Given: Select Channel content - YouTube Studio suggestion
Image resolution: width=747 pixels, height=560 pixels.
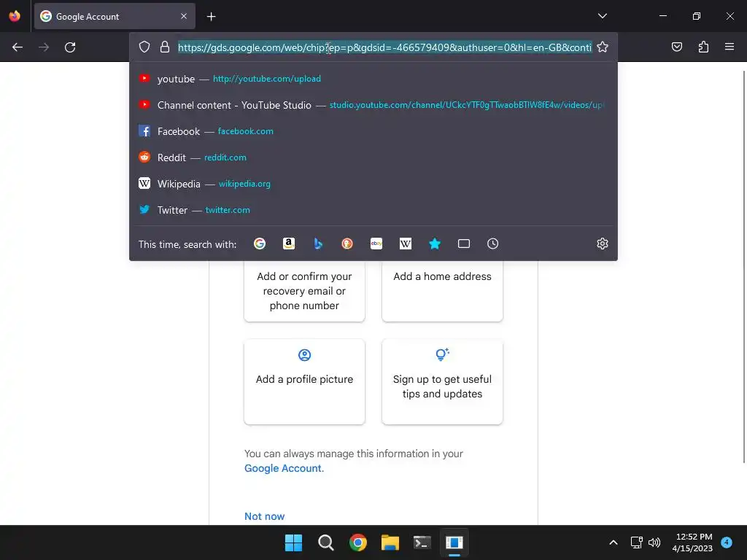Looking at the screenshot, I should [373, 105].
